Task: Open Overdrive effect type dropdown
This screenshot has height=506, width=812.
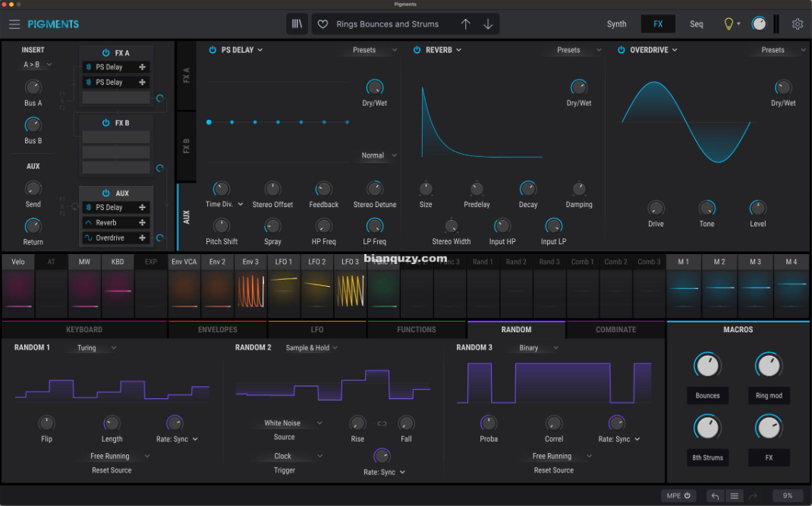Action: pyautogui.click(x=653, y=50)
